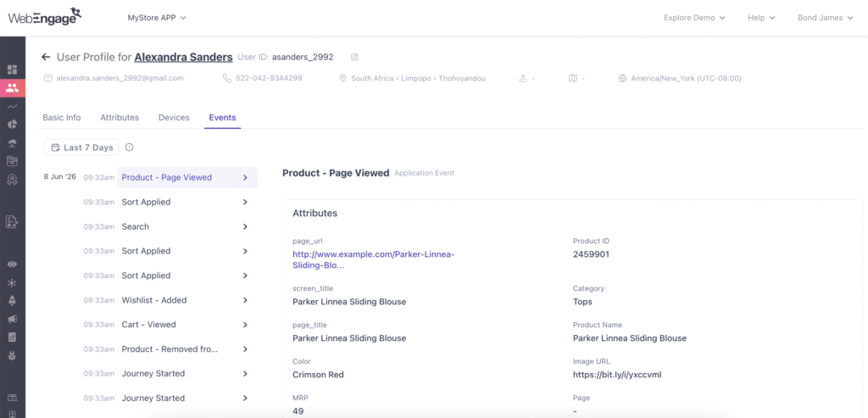Click the person-pin icon before the first dash
This screenshot has width=868, height=418.
pyautogui.click(x=522, y=79)
